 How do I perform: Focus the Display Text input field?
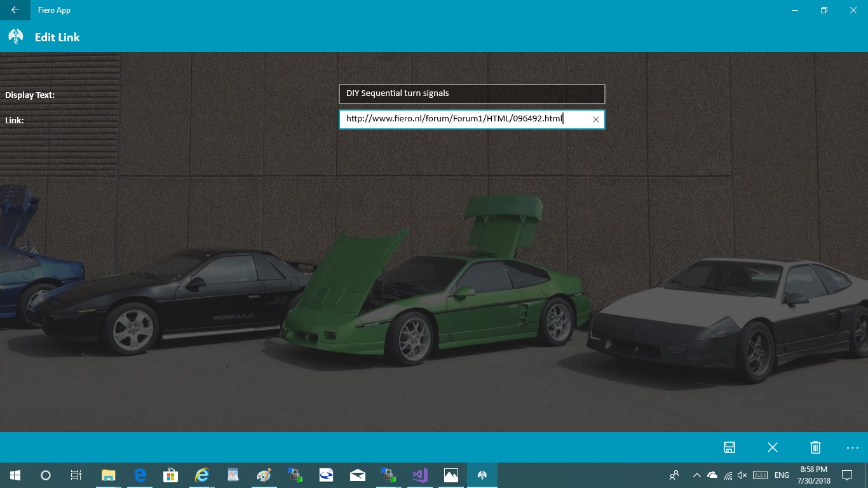click(471, 93)
